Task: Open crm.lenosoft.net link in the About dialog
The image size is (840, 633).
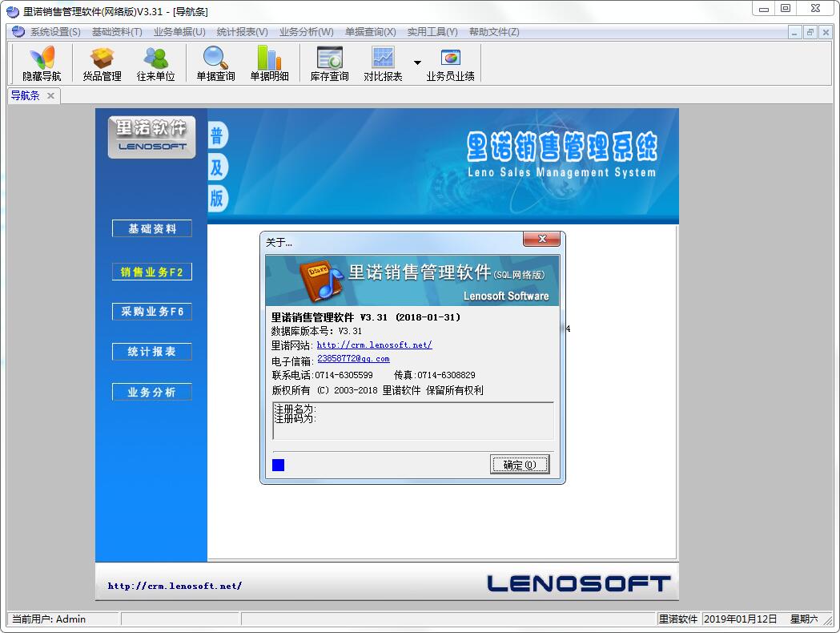Action: pos(374,345)
